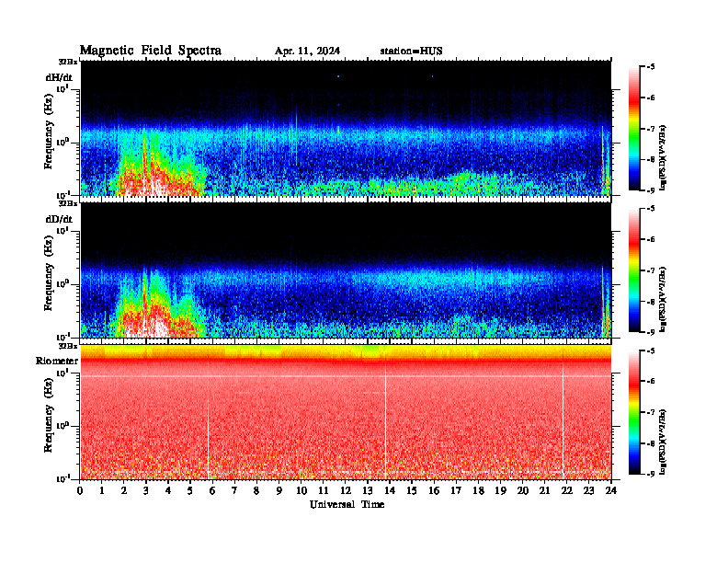The image size is (728, 563).
Task: Click hour tick label "13" on the time axis
Action: (x=368, y=490)
